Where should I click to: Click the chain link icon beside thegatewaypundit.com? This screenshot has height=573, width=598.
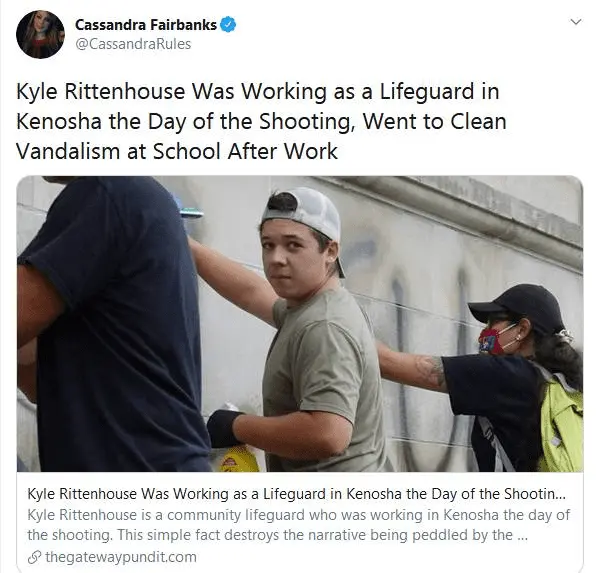point(35,558)
